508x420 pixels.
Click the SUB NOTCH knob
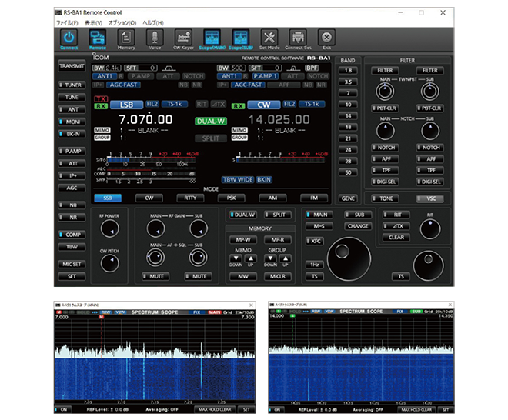(430, 131)
